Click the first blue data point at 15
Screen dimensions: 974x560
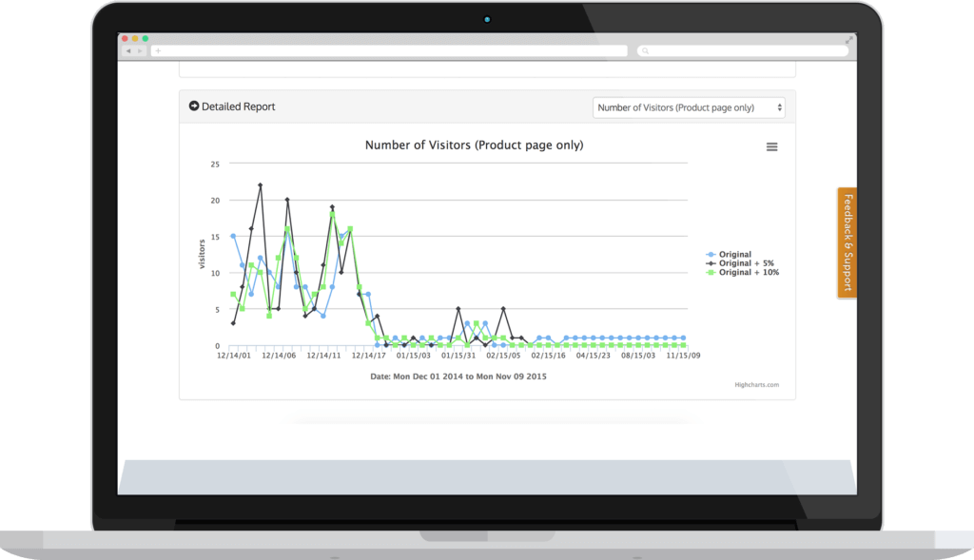tap(233, 236)
